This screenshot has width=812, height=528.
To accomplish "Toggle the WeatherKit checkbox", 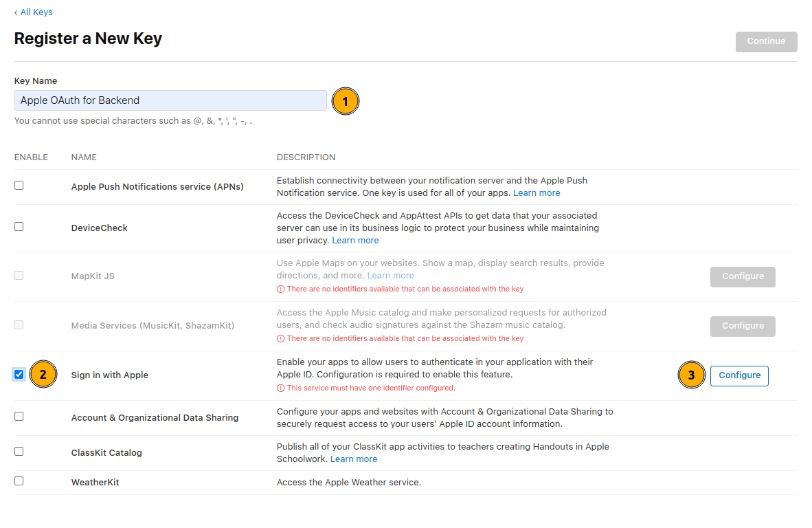I will pyautogui.click(x=19, y=481).
